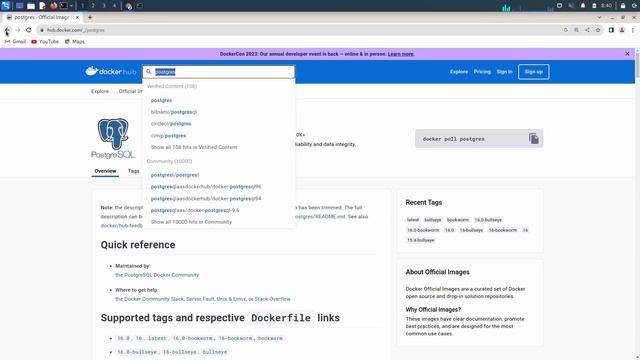
Task: Click the Sign up button
Action: (x=533, y=72)
